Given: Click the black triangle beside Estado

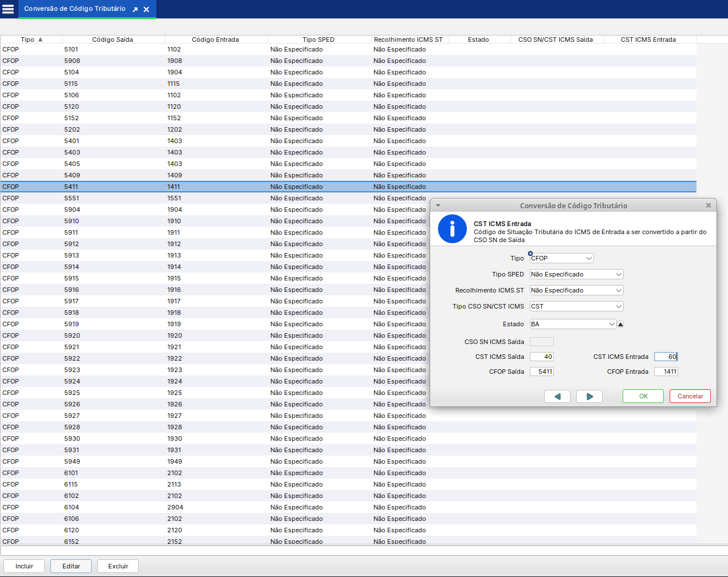Looking at the screenshot, I should [x=620, y=325].
